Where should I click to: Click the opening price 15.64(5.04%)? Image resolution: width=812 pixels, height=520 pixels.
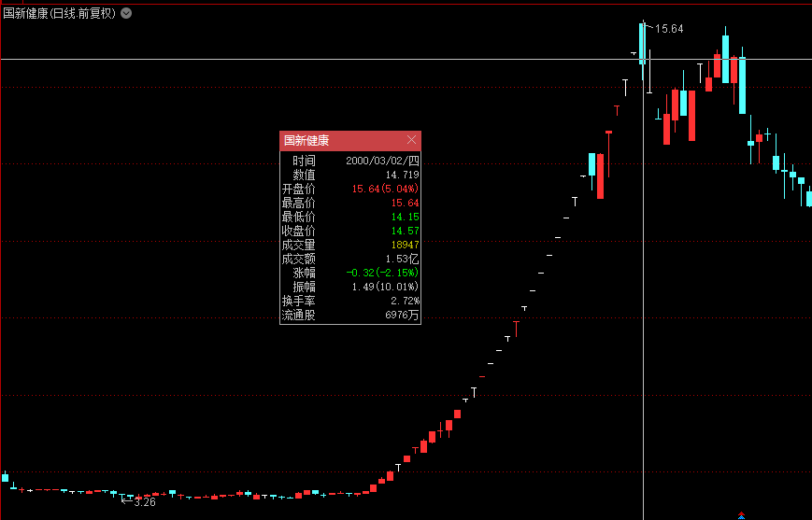click(385, 189)
